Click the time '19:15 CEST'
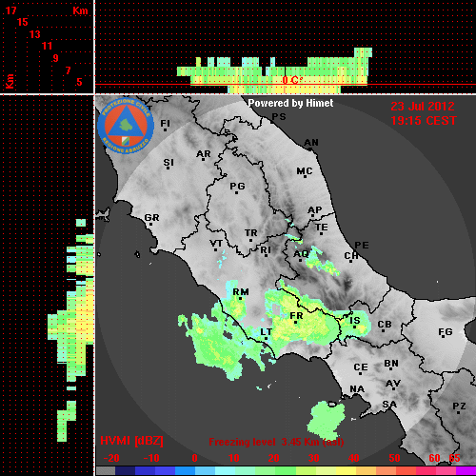The width and height of the screenshot is (476, 476). pos(424,121)
